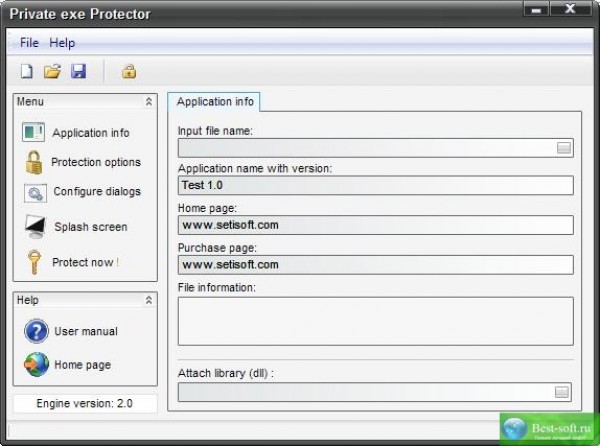Image resolution: width=600 pixels, height=446 pixels.
Task: Click the Open folder toolbar icon
Action: (x=52, y=71)
